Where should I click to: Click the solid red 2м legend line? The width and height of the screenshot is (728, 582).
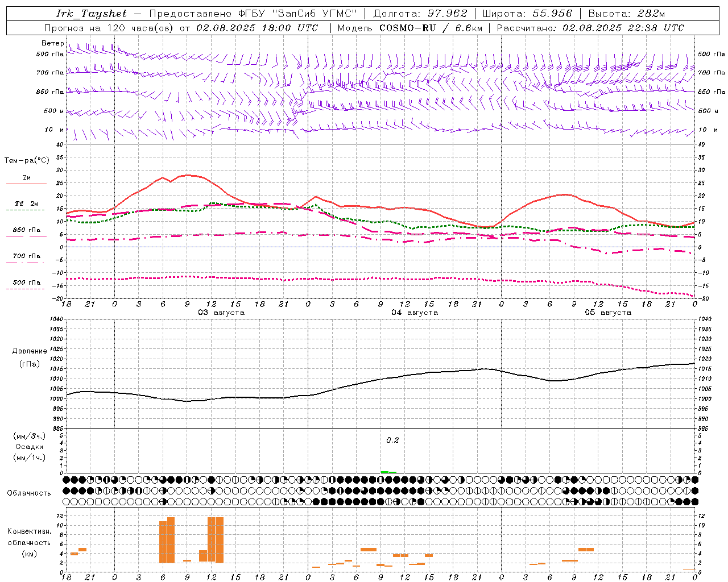26,184
